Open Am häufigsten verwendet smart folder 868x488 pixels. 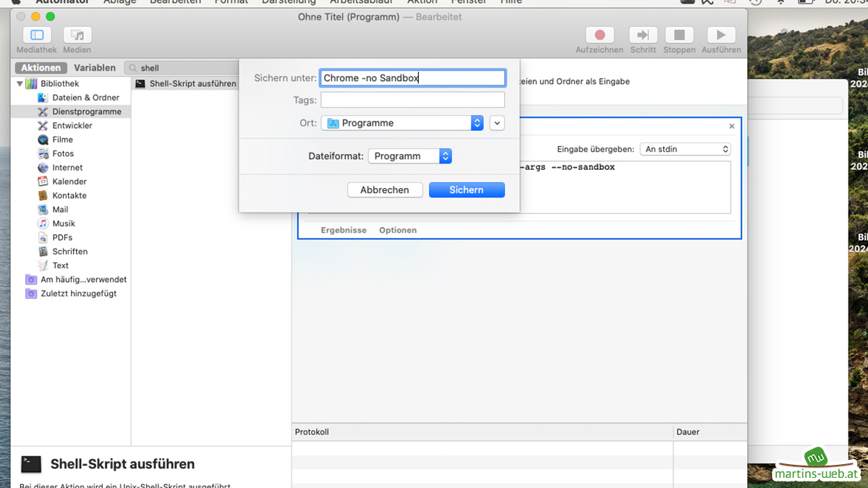tap(83, 279)
